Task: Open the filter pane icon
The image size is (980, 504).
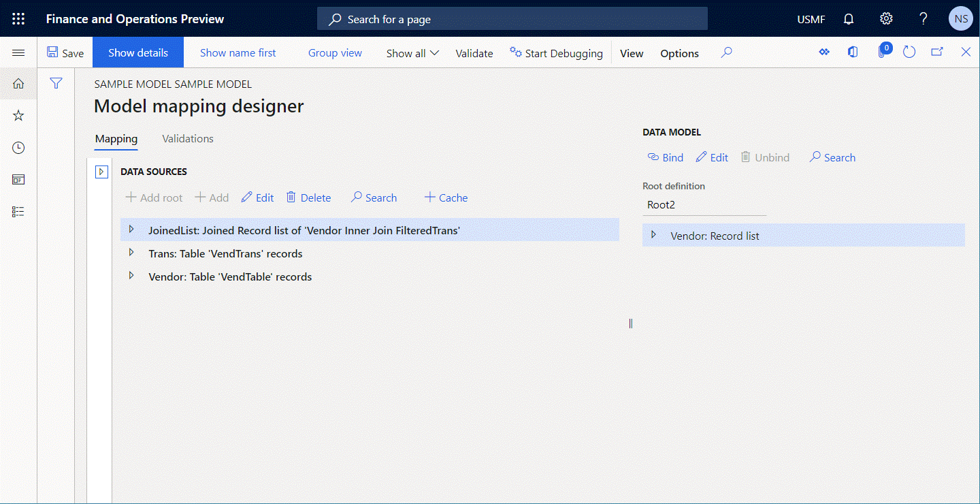Action: [56, 83]
